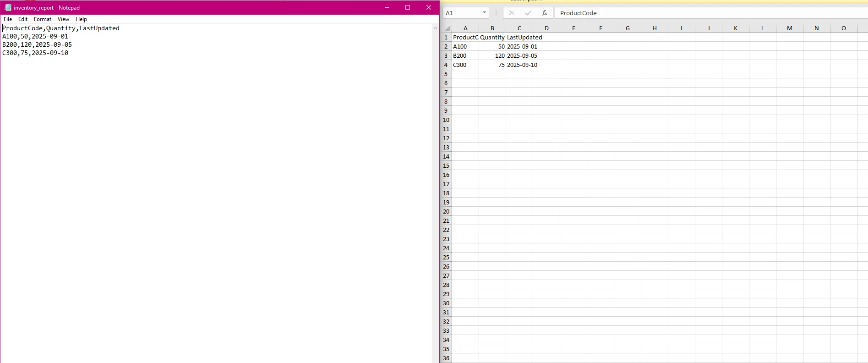Expand the Name Box dropdown arrow
The image size is (868, 363).
(x=484, y=13)
